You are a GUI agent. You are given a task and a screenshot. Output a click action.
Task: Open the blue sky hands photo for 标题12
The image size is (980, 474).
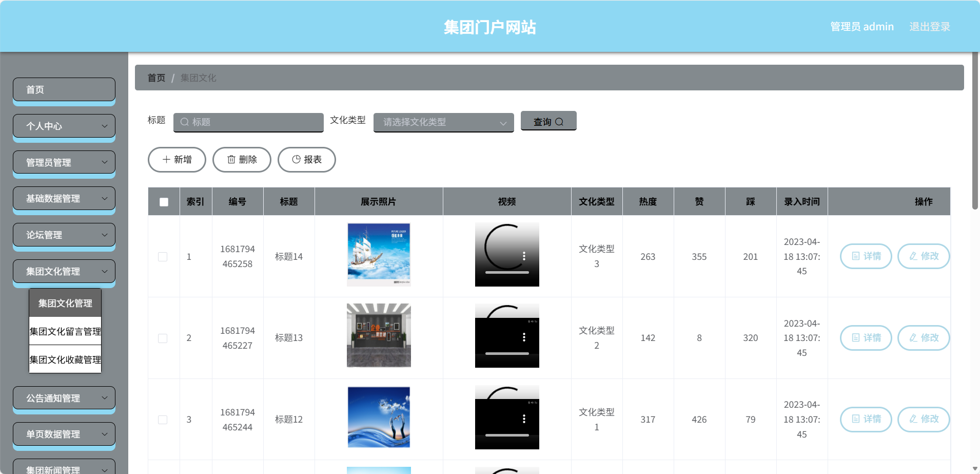coord(379,417)
